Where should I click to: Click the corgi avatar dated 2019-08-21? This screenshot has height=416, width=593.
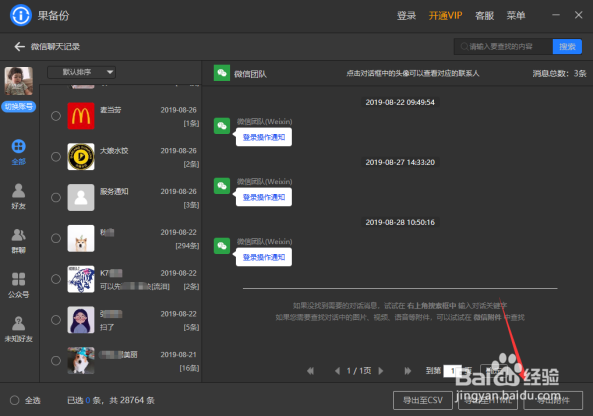pyautogui.click(x=81, y=361)
